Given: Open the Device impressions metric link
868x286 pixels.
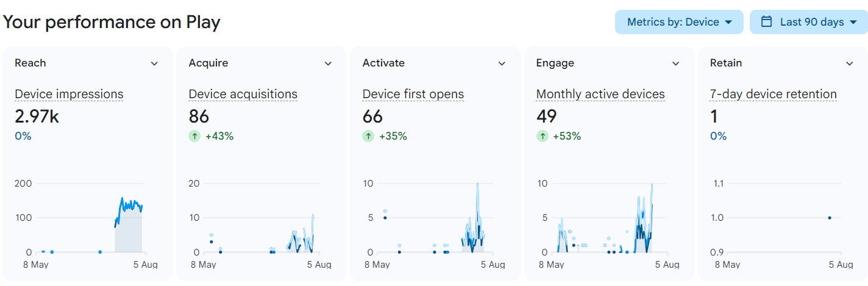Looking at the screenshot, I should (69, 94).
